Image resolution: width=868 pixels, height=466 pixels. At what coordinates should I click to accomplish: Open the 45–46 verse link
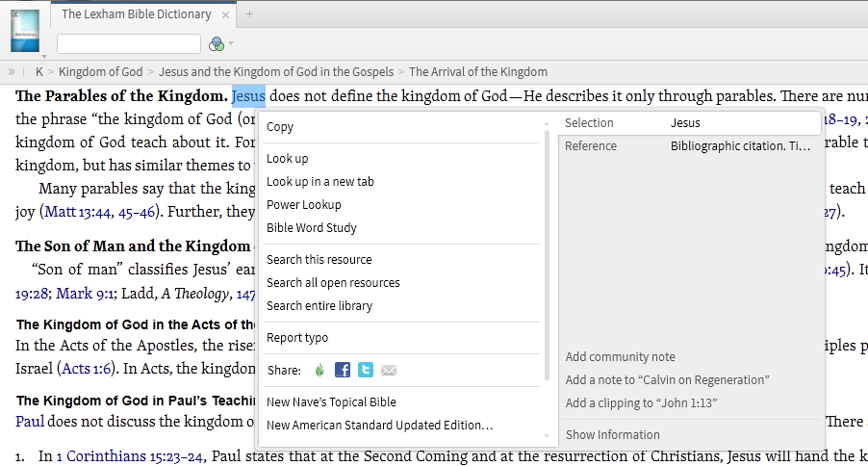137,212
